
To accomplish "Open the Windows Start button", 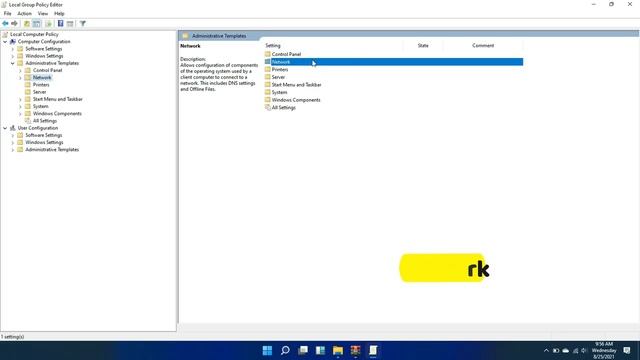I will [x=267, y=350].
